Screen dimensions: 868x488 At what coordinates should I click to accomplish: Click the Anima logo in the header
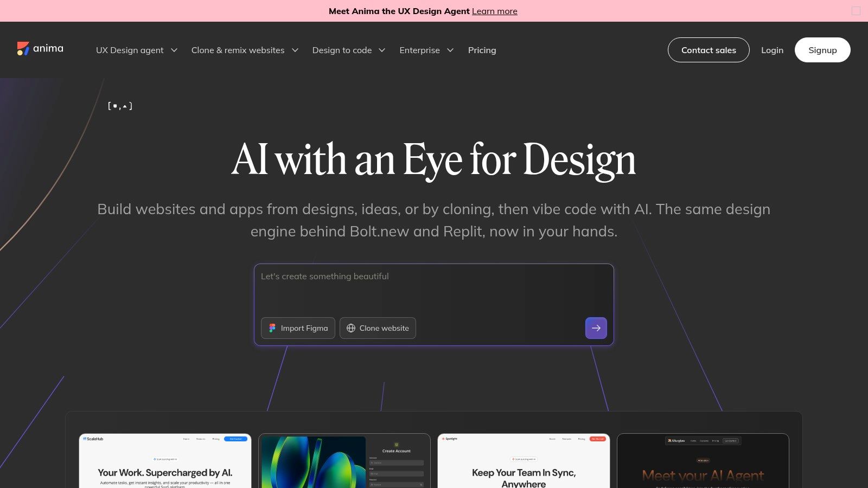(x=40, y=49)
